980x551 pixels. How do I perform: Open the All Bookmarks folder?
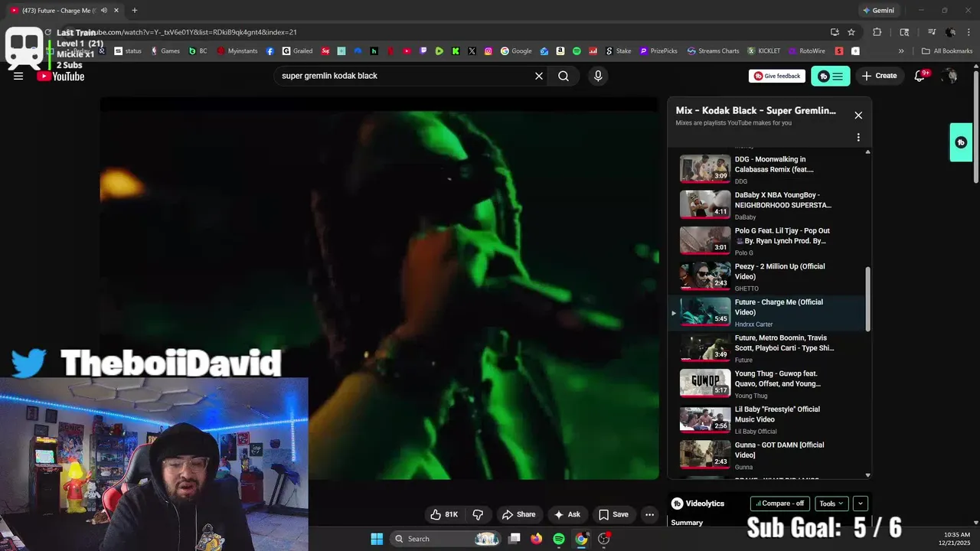tap(946, 51)
